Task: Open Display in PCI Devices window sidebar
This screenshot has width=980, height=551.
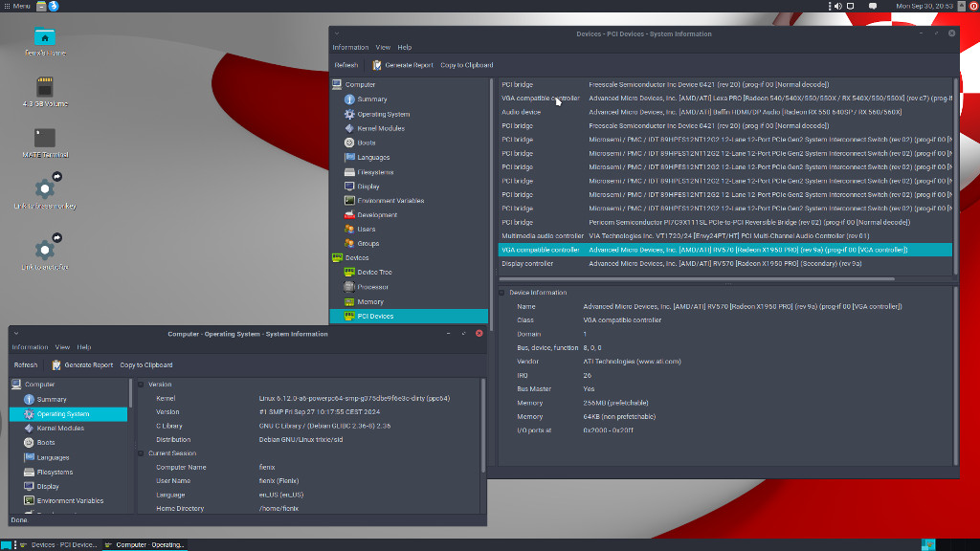Action: coord(367,187)
